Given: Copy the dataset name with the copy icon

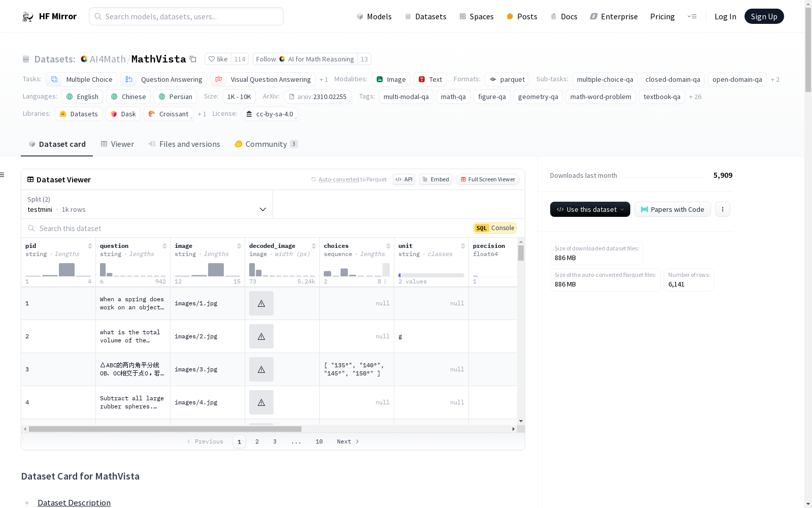Looking at the screenshot, I should click(193, 59).
